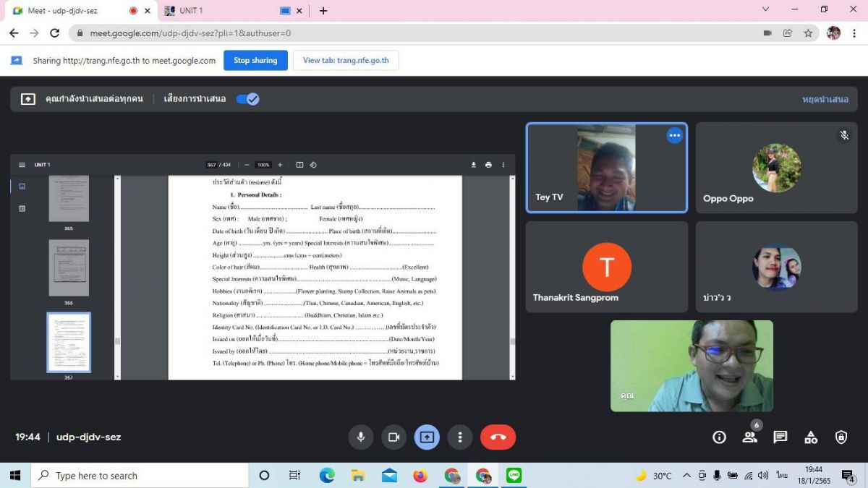Viewport: 868px width, 488px height.
Task: End the call with red hang-up button
Action: click(498, 437)
